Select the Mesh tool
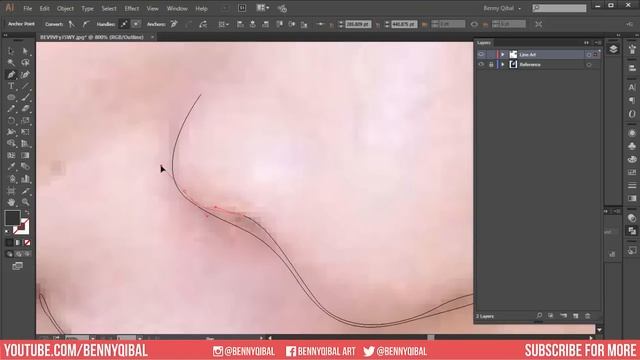The image size is (640, 360). point(11,155)
